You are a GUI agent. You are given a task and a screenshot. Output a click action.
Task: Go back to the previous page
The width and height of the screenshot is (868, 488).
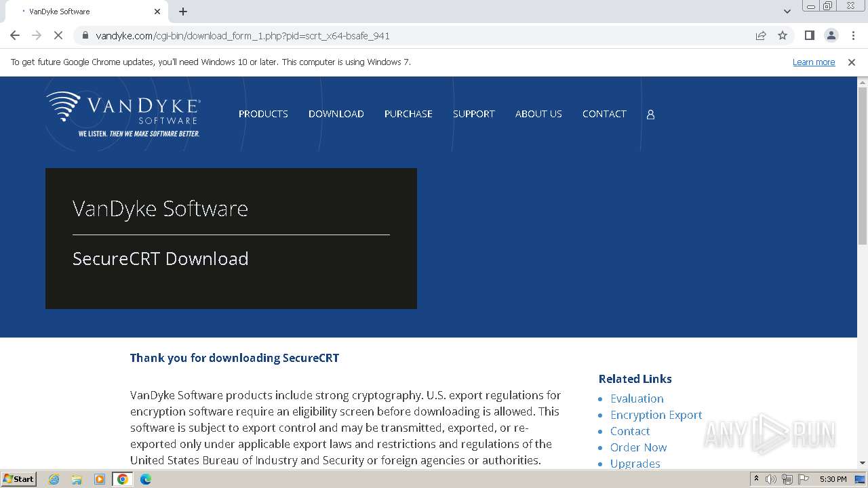(x=15, y=35)
